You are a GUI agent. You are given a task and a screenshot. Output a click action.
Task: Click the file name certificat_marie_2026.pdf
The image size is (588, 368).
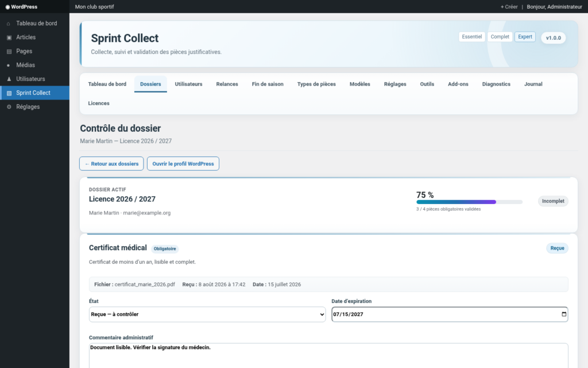(x=145, y=285)
